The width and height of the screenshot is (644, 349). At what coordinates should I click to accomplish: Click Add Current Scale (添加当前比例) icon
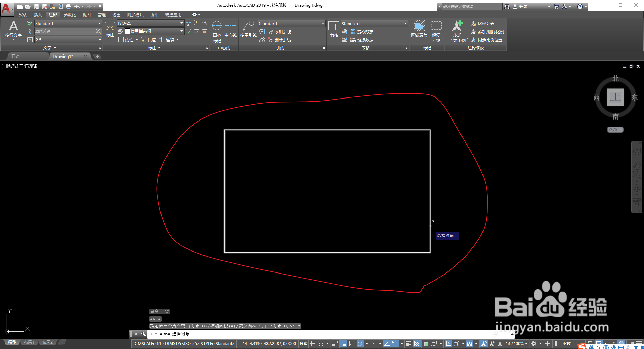pyautogui.click(x=457, y=31)
